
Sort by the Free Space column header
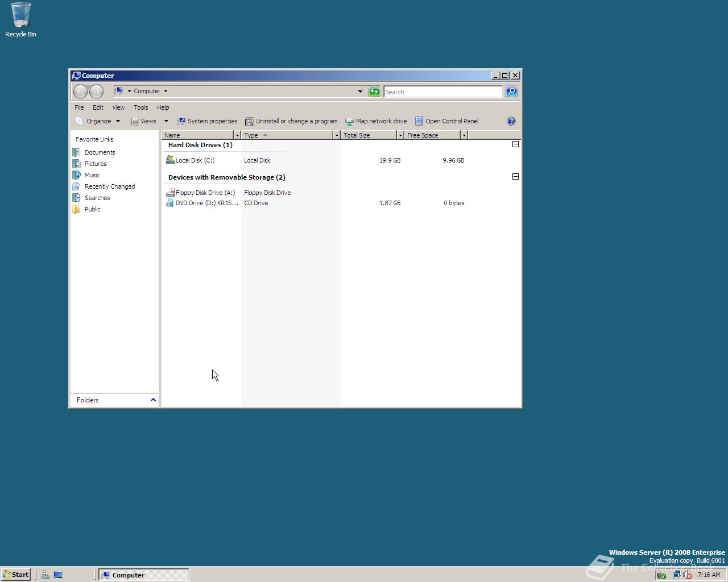coord(432,135)
